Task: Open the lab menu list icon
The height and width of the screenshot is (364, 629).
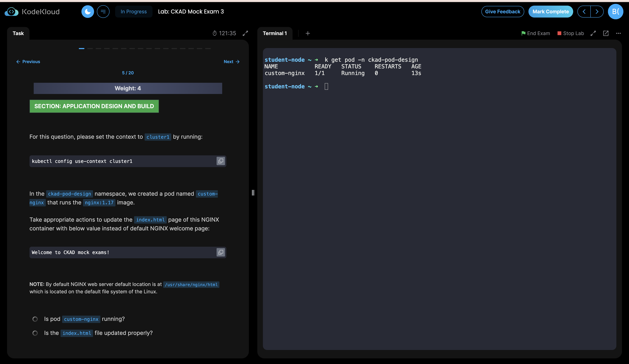Action: tap(103, 11)
